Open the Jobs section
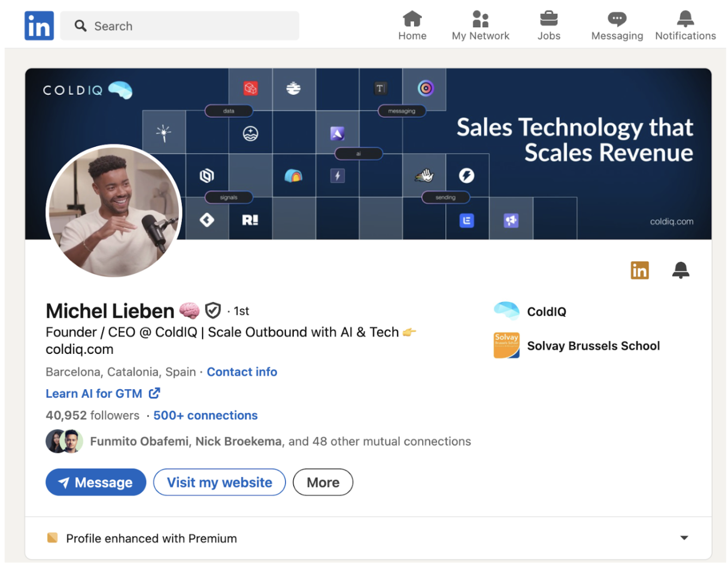This screenshot has width=728, height=567. [x=549, y=26]
